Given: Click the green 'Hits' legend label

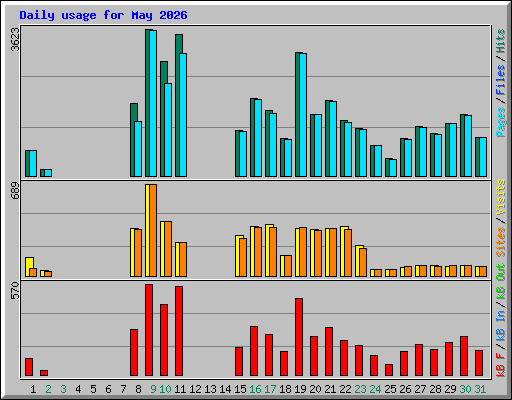Looking at the screenshot, I should 501,41.
